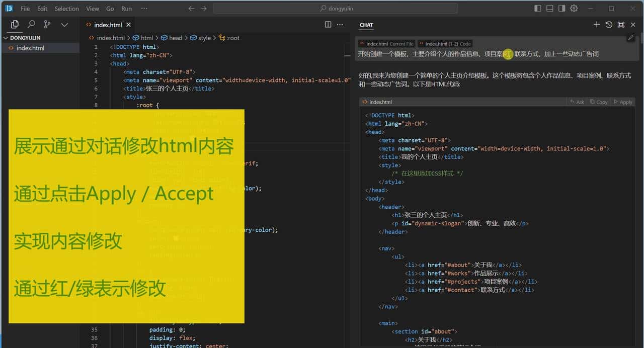Maximize the chat panel via its expand icon
This screenshot has height=348, width=644.
[621, 24]
